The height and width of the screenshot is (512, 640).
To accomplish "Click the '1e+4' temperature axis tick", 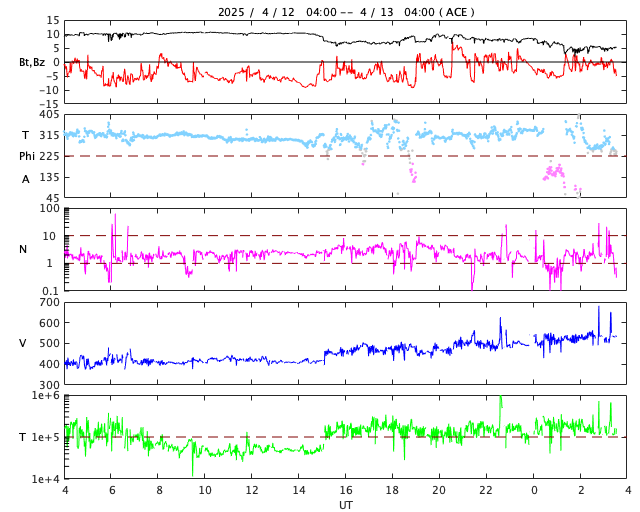I will (x=46, y=479).
